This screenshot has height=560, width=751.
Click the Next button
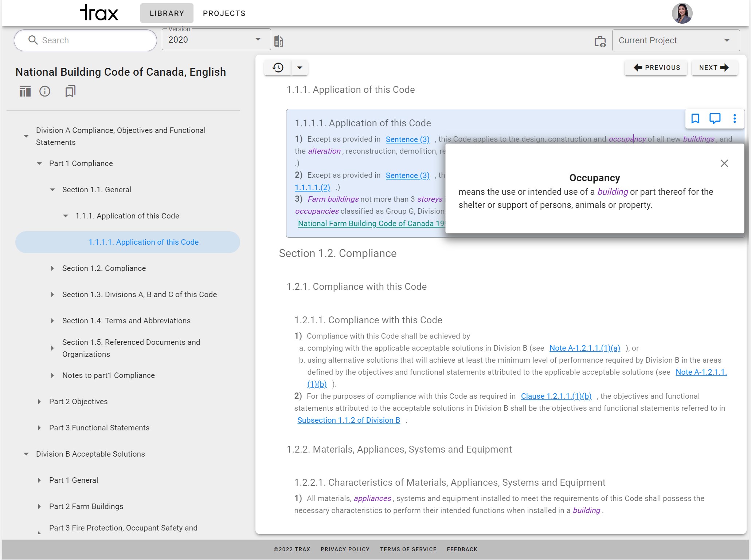point(714,68)
